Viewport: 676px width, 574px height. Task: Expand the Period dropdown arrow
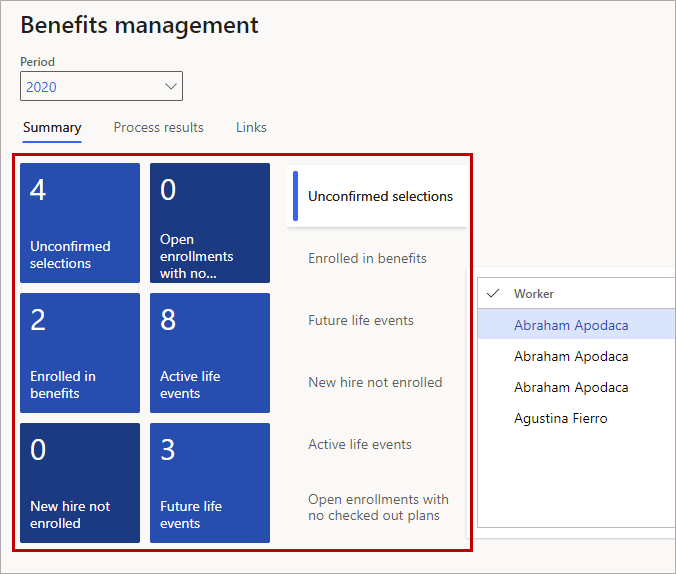169,87
